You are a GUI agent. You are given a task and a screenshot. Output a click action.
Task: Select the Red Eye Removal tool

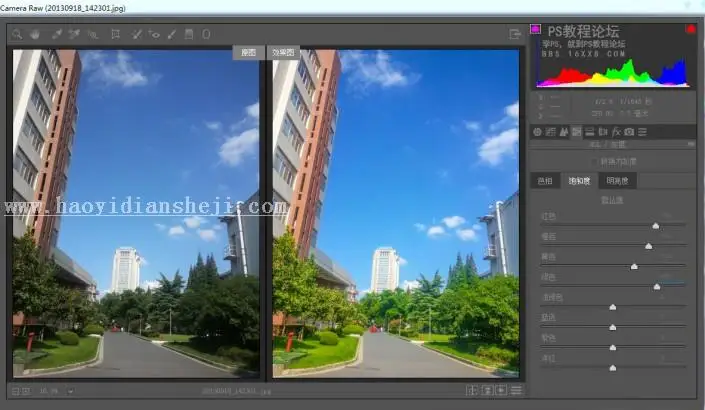click(154, 34)
